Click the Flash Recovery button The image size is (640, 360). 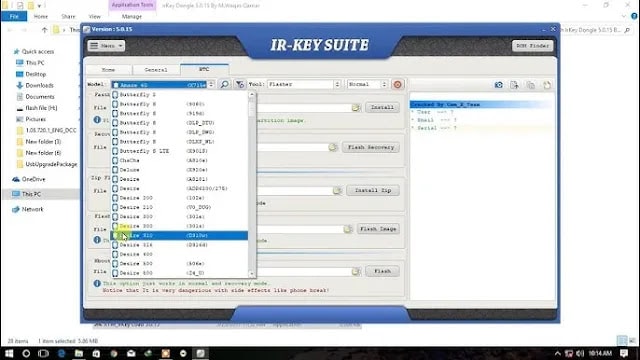click(x=371, y=147)
